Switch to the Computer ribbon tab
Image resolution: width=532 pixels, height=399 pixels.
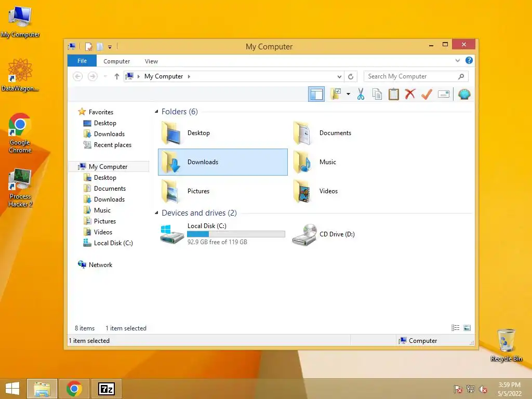coord(116,61)
